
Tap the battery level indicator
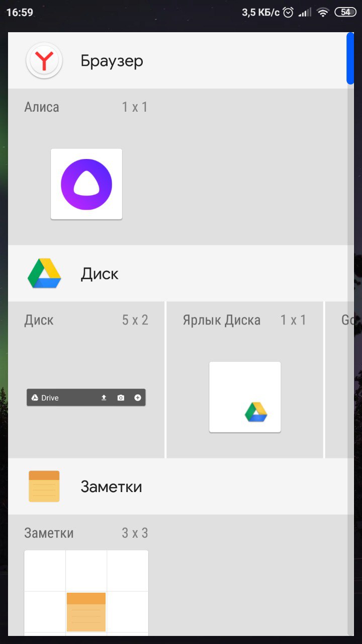pos(345,13)
